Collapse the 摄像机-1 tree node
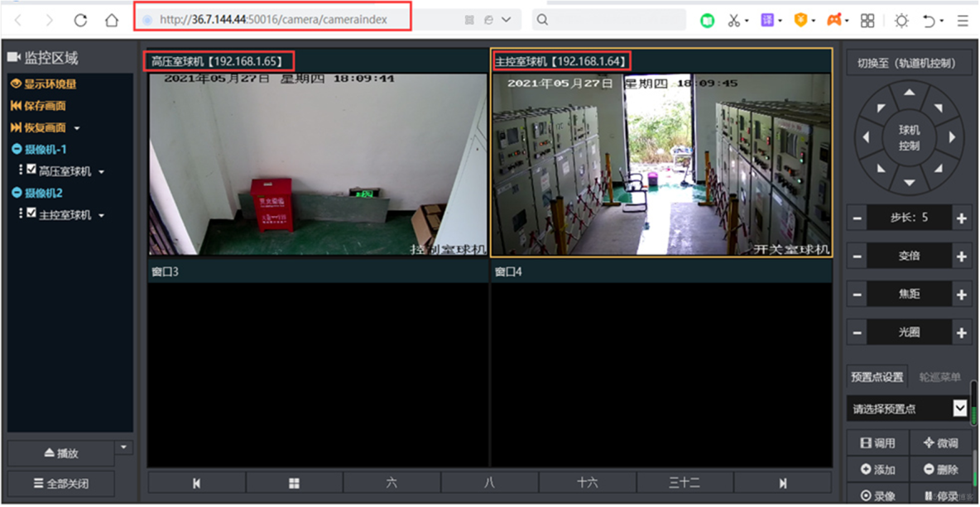This screenshot has height=507, width=980. pyautogui.click(x=17, y=150)
